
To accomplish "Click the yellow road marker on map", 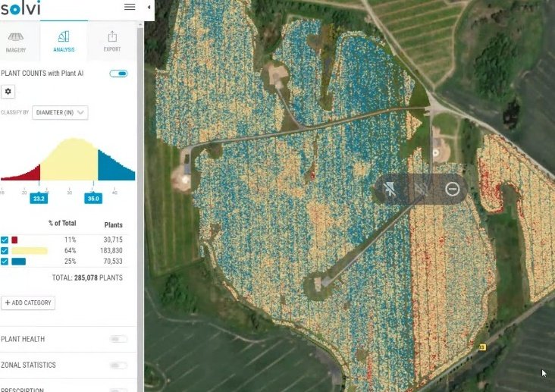I will point(482,347).
